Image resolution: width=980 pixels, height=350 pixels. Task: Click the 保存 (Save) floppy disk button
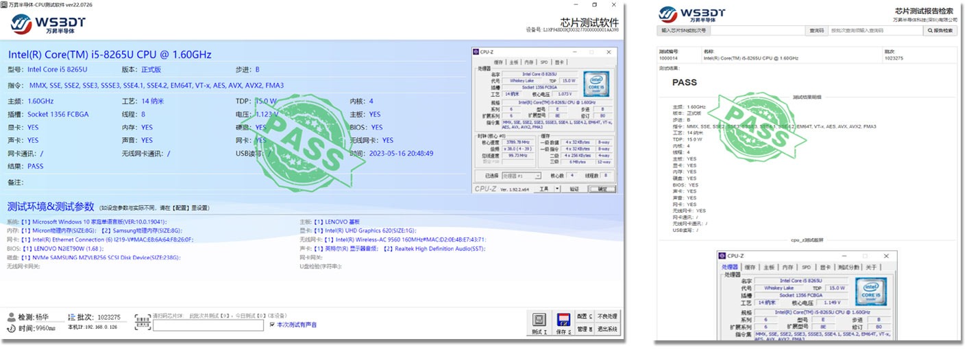(563, 323)
